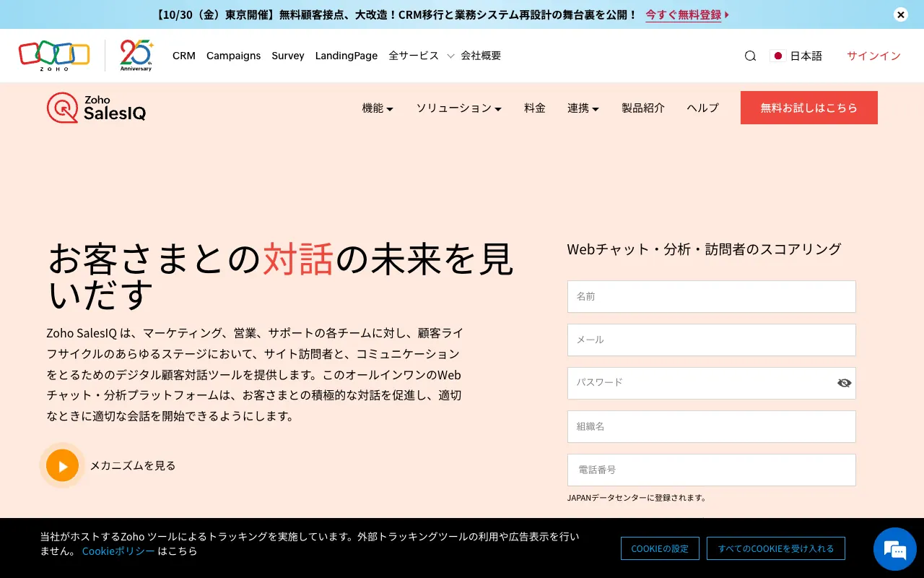Focus the パスワード input field
The width and height of the screenshot is (924, 578).
click(712, 383)
